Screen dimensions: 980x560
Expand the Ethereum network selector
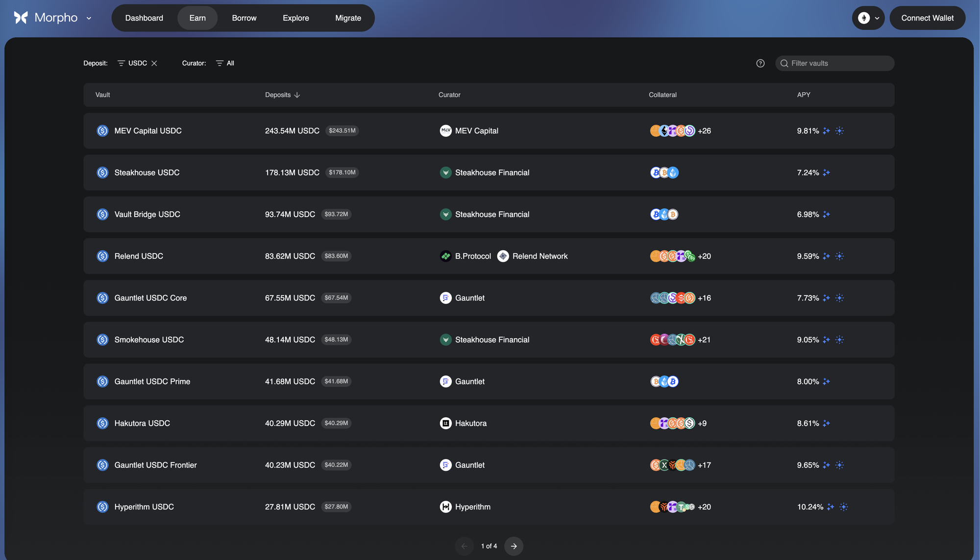pyautogui.click(x=868, y=18)
